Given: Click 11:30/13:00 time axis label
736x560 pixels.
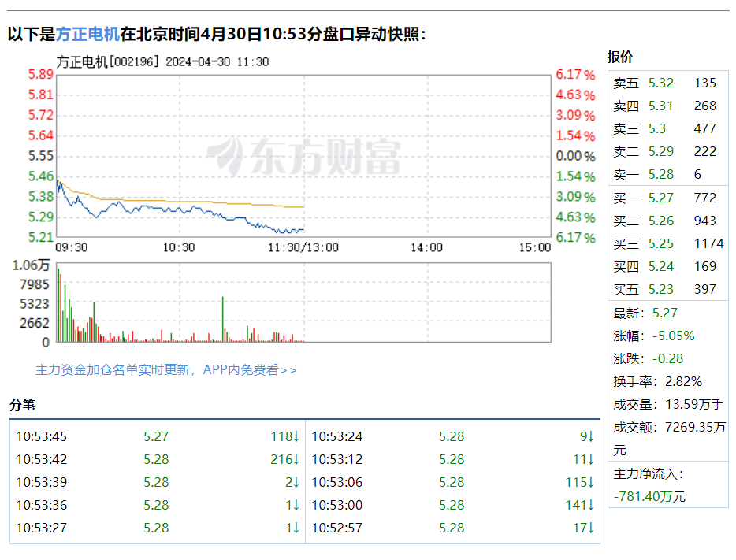Looking at the screenshot, I should 303,247.
